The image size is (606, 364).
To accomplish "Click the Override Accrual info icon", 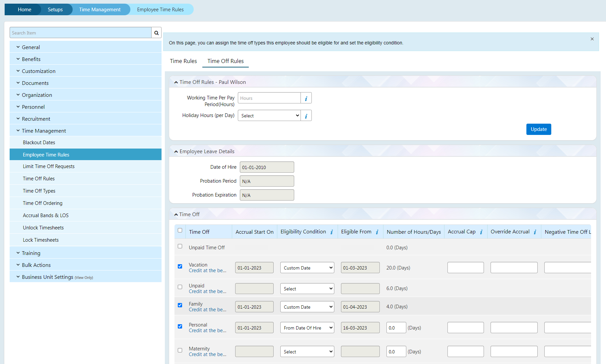I will [x=534, y=232].
